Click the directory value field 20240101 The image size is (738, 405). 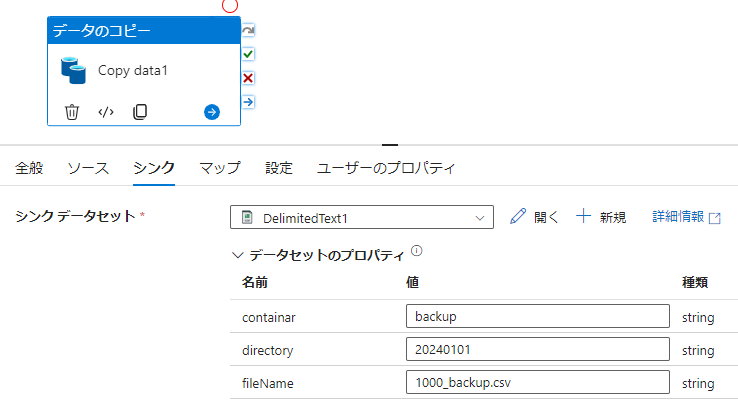[x=537, y=349]
